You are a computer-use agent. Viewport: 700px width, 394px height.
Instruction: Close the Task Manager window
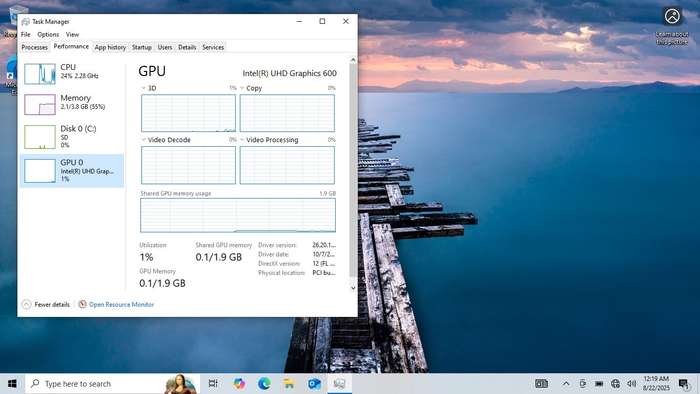[x=346, y=21]
